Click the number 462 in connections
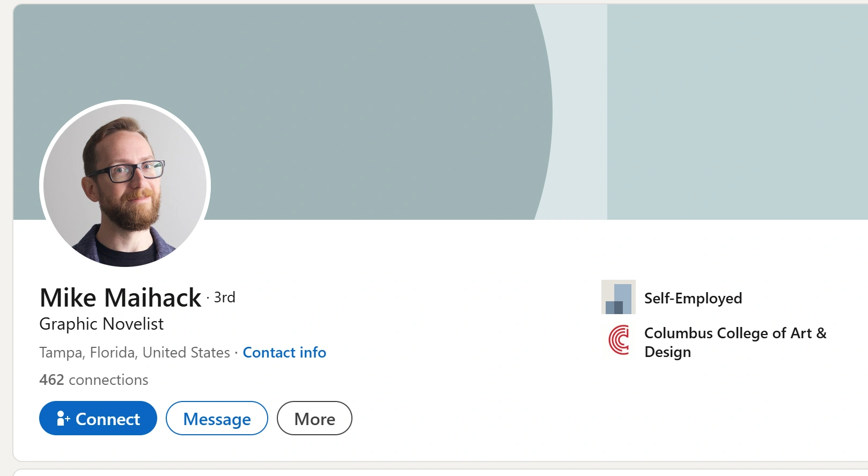Screen dimensions: 868x476 (52, 380)
